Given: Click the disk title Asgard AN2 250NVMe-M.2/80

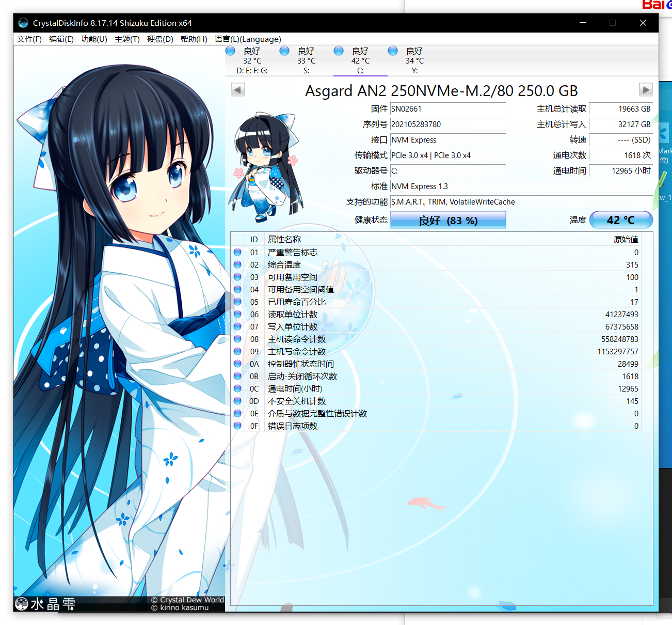Looking at the screenshot, I should click(441, 90).
